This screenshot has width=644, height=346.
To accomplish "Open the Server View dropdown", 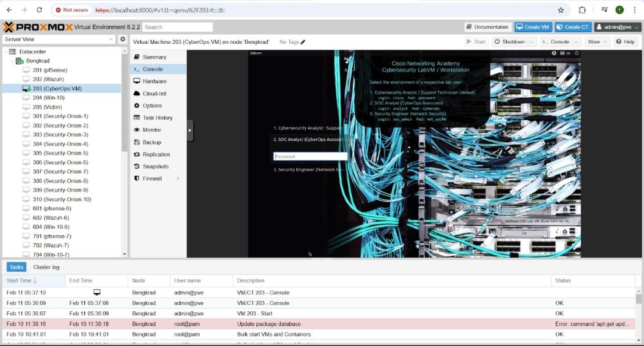I will click(59, 39).
